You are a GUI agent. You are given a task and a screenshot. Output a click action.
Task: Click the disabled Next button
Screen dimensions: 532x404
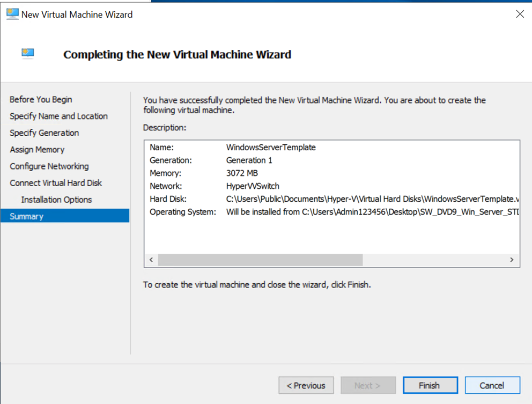(x=368, y=385)
